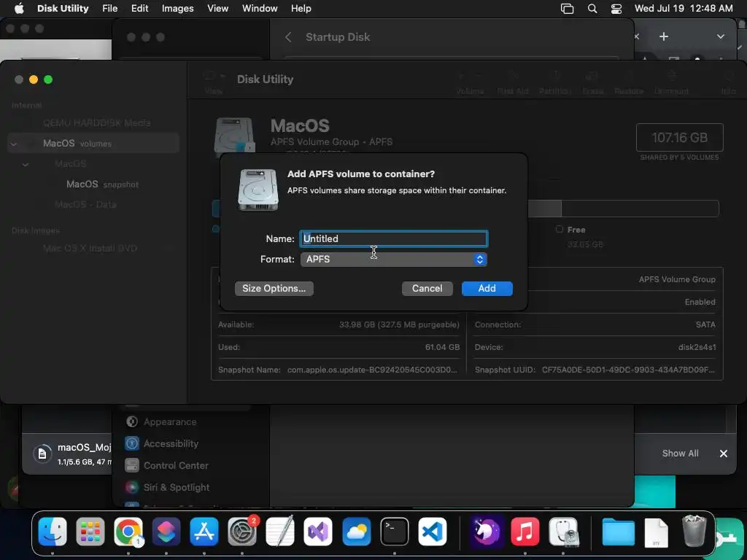Click the Erase toolbar button
Image resolution: width=747 pixels, height=560 pixels.
point(592,83)
